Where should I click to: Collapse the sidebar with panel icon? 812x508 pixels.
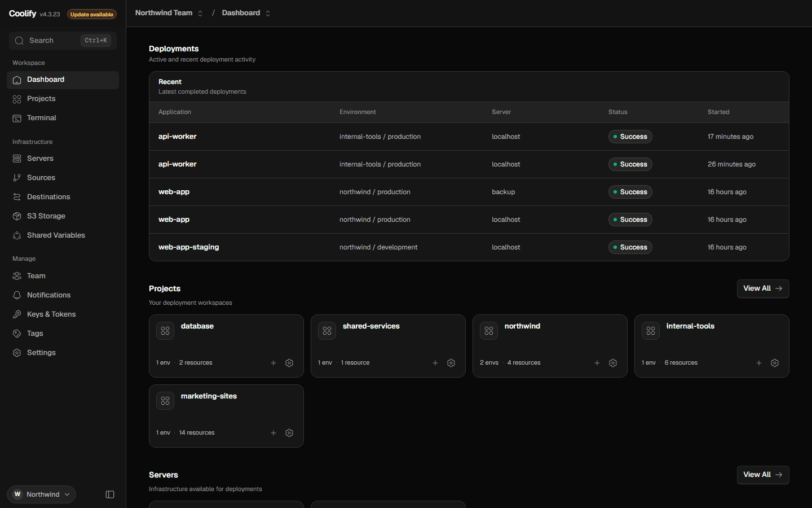110,494
